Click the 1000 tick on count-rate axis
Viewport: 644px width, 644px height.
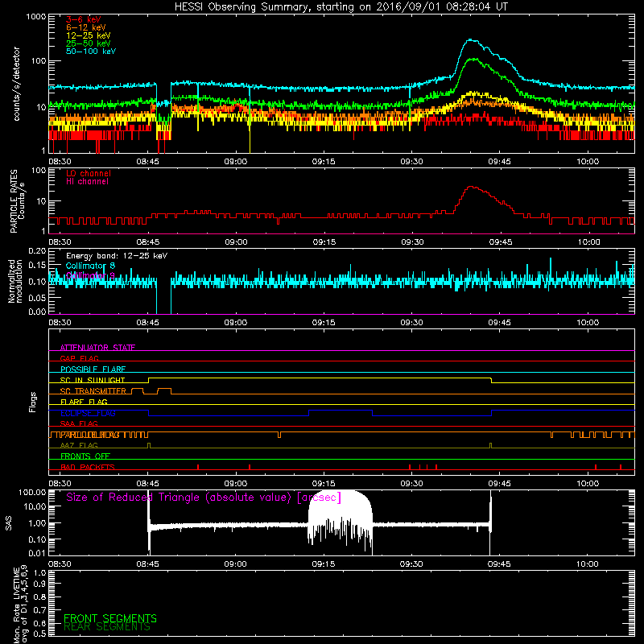tap(35, 17)
